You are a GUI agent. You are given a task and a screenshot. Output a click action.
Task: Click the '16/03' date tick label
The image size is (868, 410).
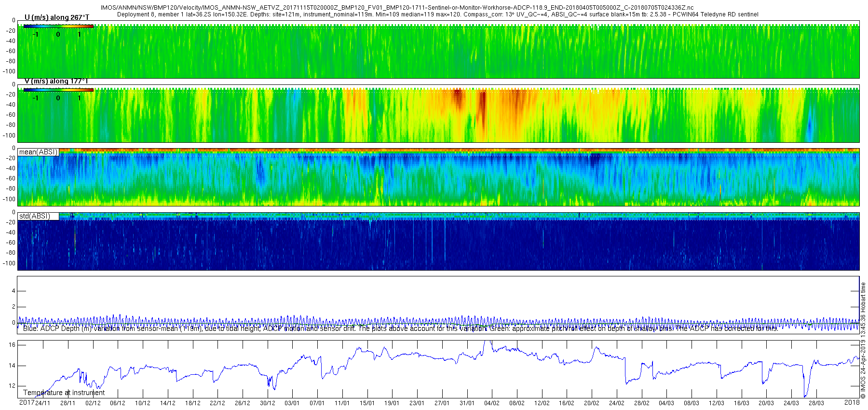tap(742, 403)
